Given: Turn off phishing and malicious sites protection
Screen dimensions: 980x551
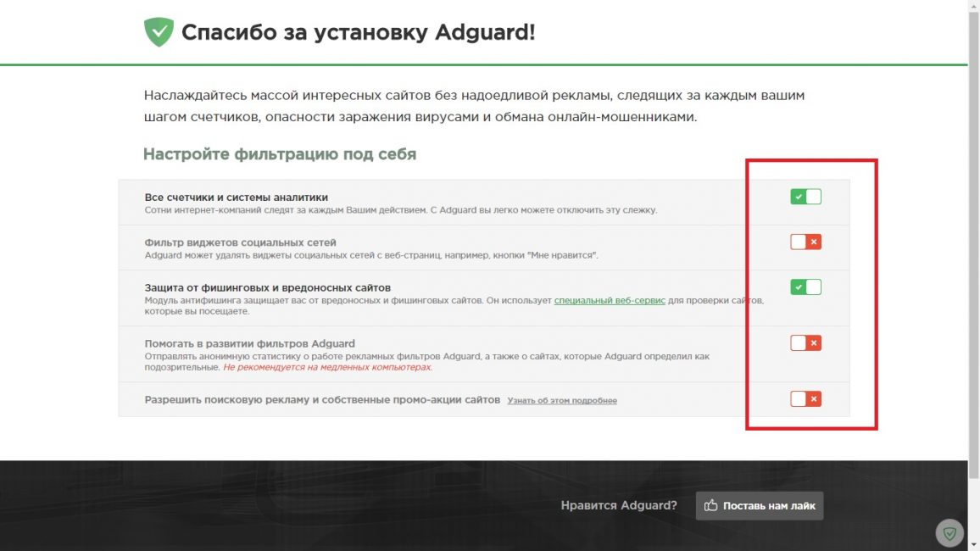Looking at the screenshot, I should pos(805,287).
